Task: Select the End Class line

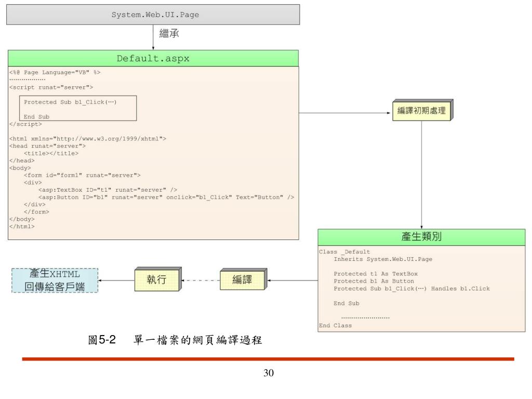Action: coord(335,325)
